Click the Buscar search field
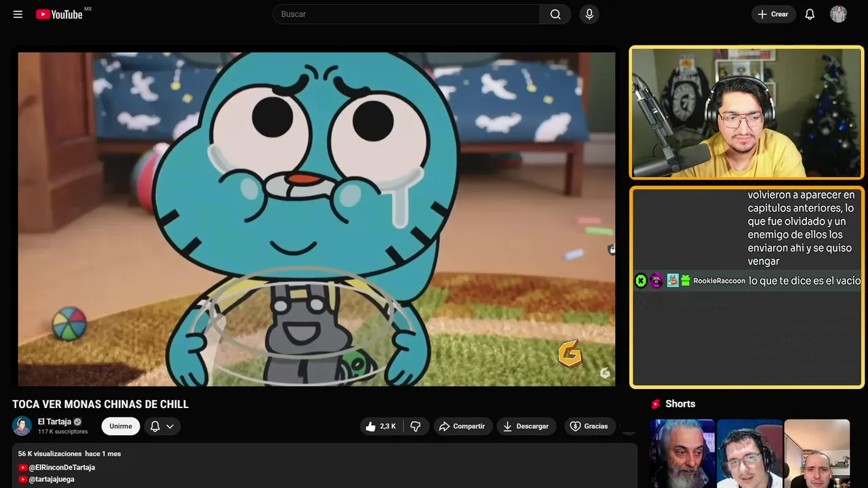This screenshot has height=488, width=868. (406, 14)
